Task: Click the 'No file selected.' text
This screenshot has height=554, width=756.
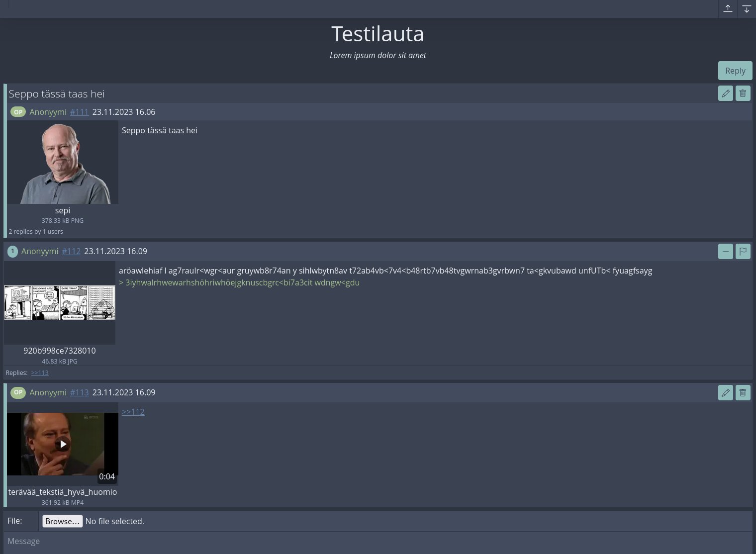Action: click(115, 521)
